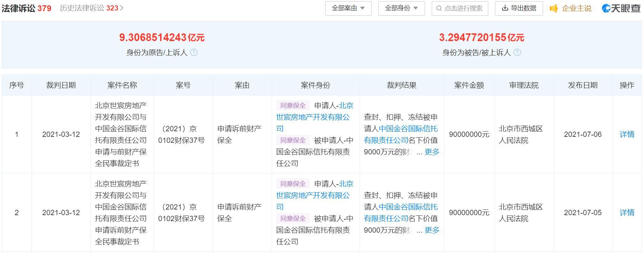This screenshot has height=253, width=644.
Task: Open 北京世宸房地产开发有限公司 link in row 2
Action: click(x=315, y=195)
